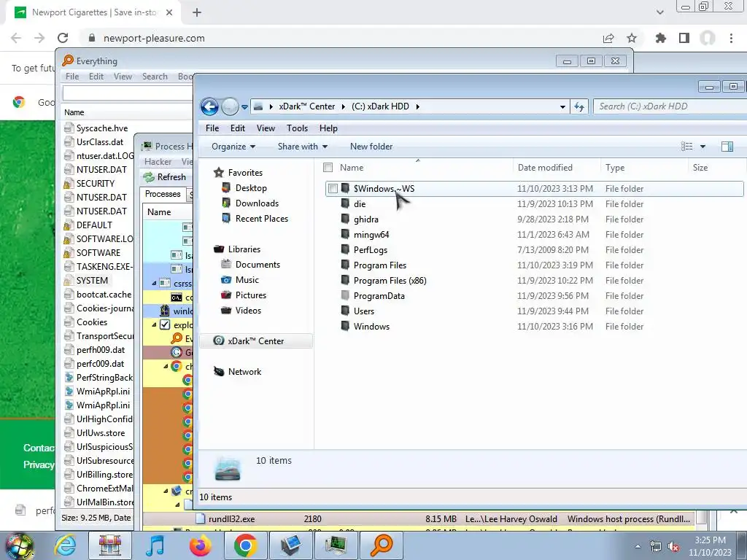The width and height of the screenshot is (747, 560).
Task: Expand the Share with dropdown
Action: pos(303,147)
